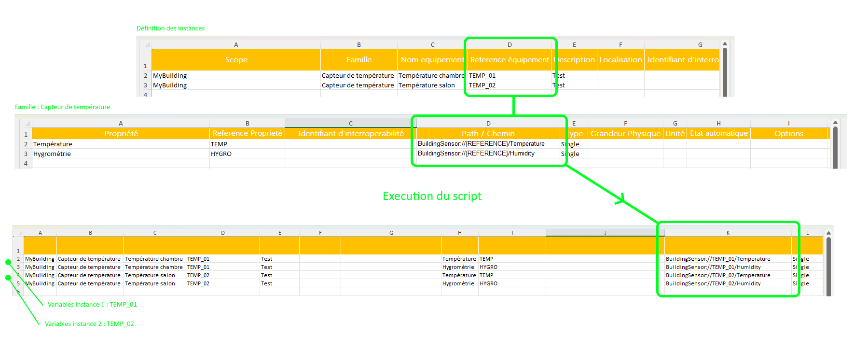Select column C header in the Famille sheet
The width and height of the screenshot is (868, 338).
point(350,123)
